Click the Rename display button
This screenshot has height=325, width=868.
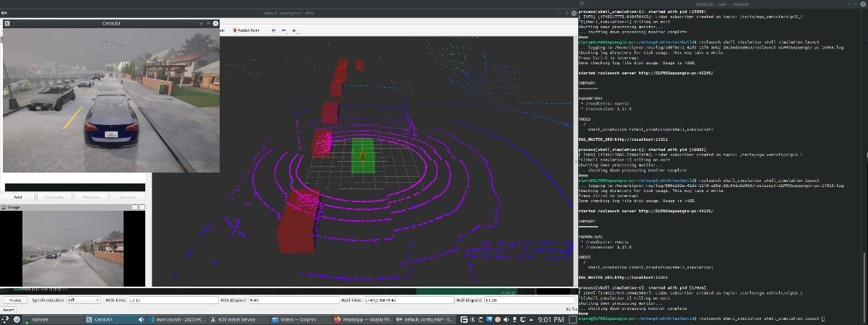(x=127, y=196)
